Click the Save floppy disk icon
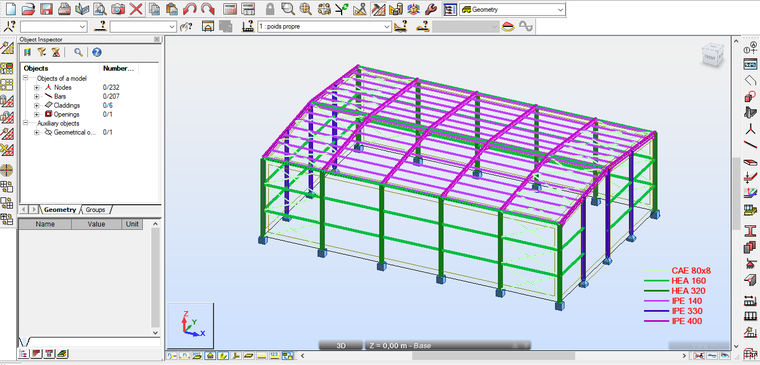 47,9
